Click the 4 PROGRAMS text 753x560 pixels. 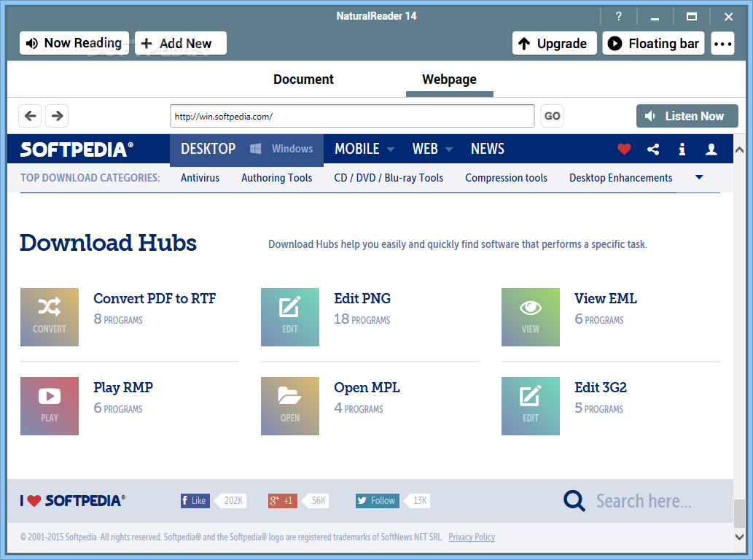(359, 408)
